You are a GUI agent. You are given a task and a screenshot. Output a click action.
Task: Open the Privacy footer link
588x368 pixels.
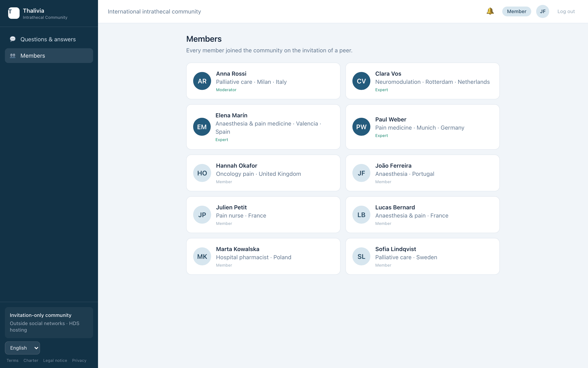point(79,360)
